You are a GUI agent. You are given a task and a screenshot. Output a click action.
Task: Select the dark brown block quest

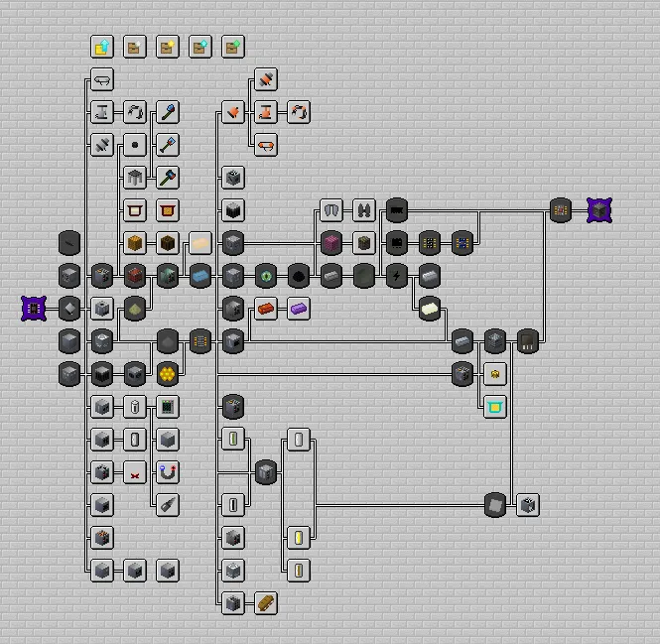(168, 243)
